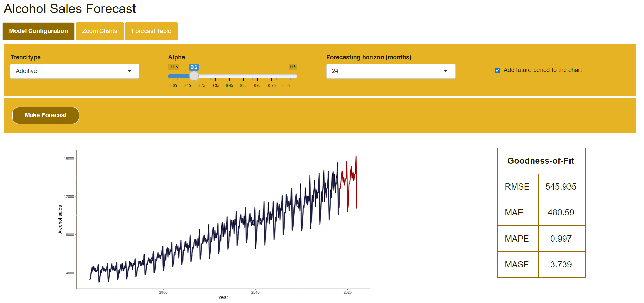
Task: Click the Goodness-of-Fit table header
Action: coord(541,161)
